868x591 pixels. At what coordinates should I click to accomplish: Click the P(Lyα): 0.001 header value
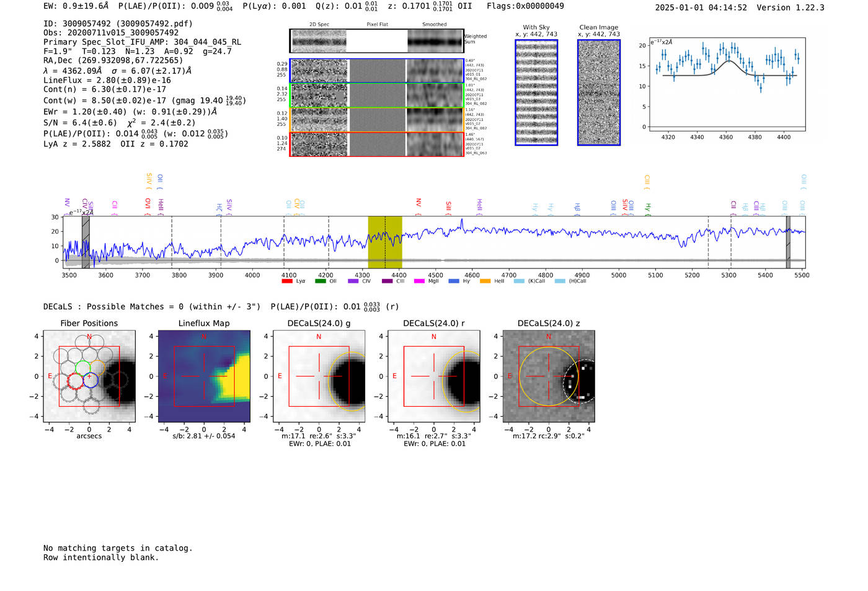tap(274, 6)
